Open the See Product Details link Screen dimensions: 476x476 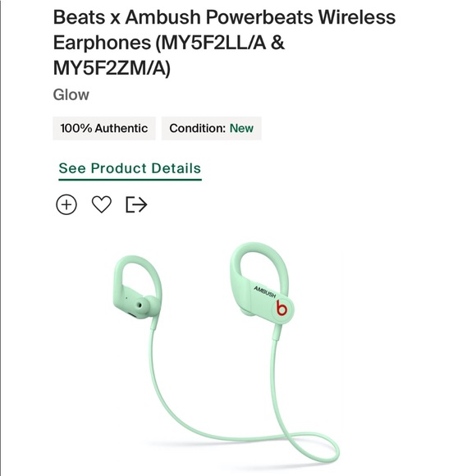pos(130,168)
